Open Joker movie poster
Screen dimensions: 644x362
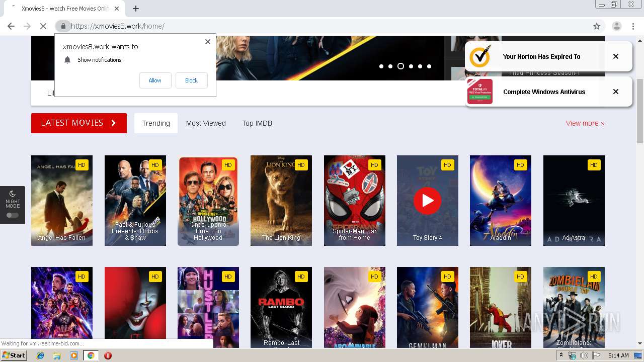pyautogui.click(x=501, y=307)
